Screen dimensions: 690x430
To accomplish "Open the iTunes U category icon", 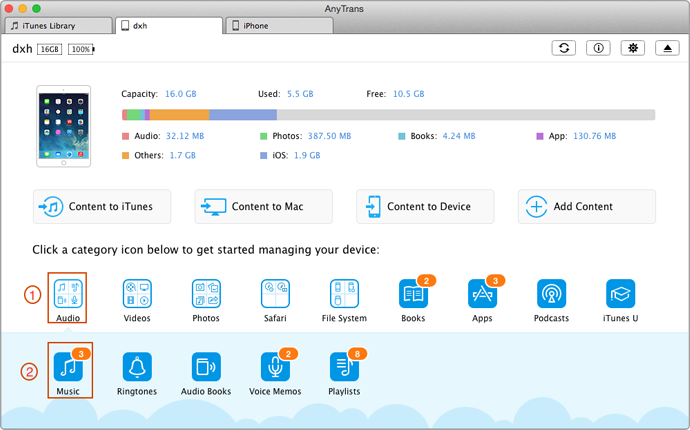I will click(620, 294).
